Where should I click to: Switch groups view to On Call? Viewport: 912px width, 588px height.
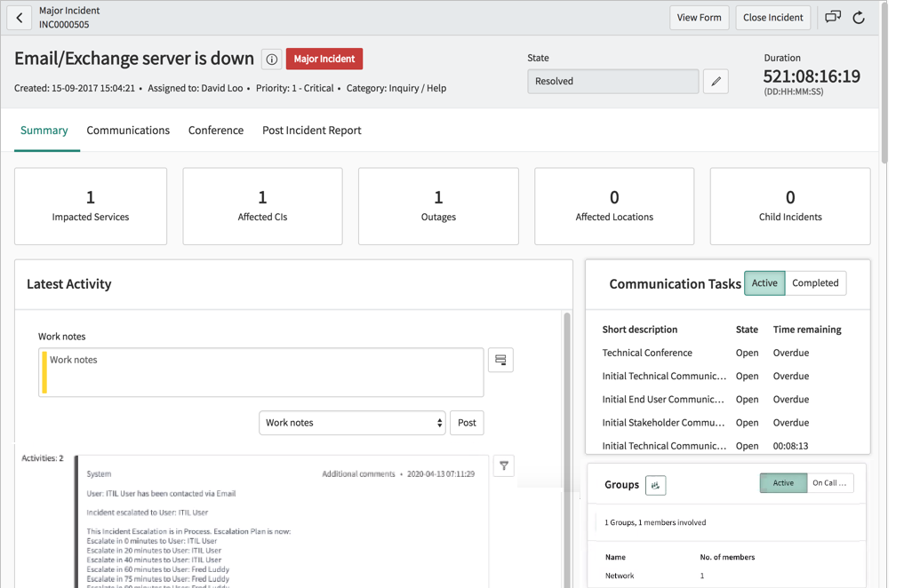pyautogui.click(x=830, y=483)
